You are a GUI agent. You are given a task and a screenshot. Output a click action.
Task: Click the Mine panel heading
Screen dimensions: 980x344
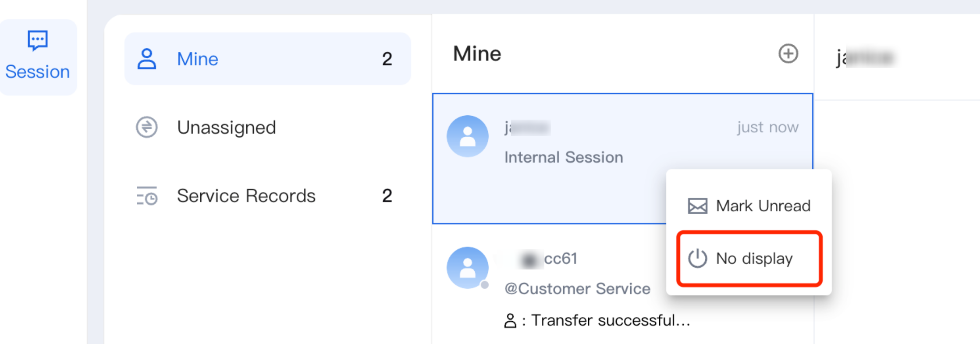tap(477, 54)
